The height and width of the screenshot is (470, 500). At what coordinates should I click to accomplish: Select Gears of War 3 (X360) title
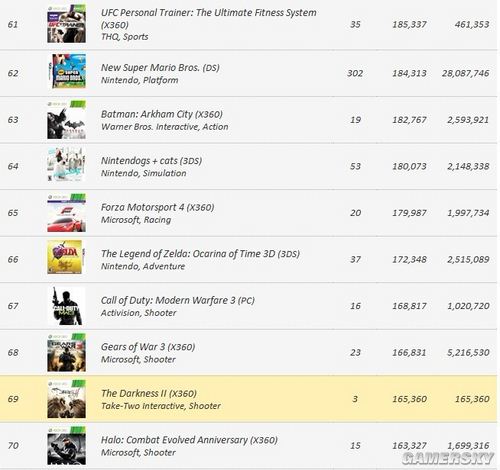point(148,347)
